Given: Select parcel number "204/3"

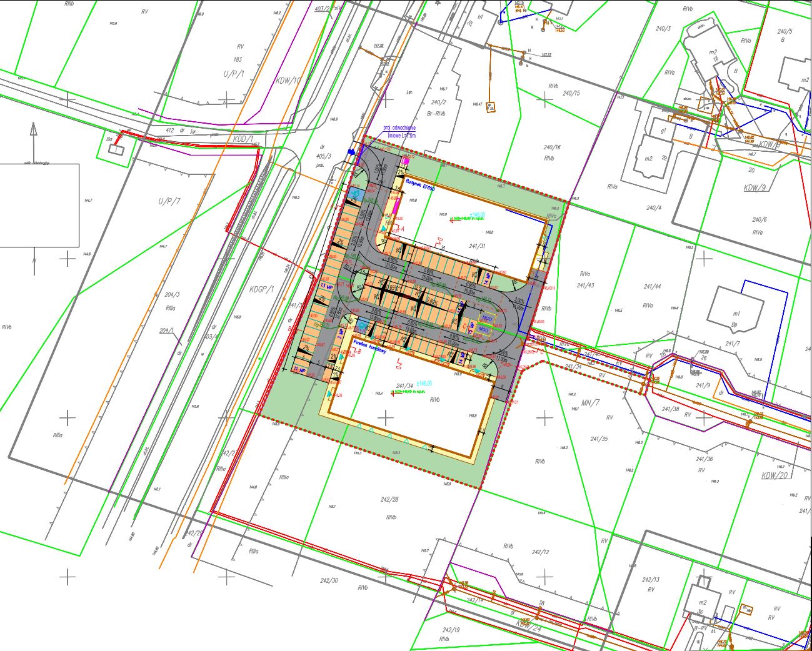Looking at the screenshot, I should coord(171,295).
